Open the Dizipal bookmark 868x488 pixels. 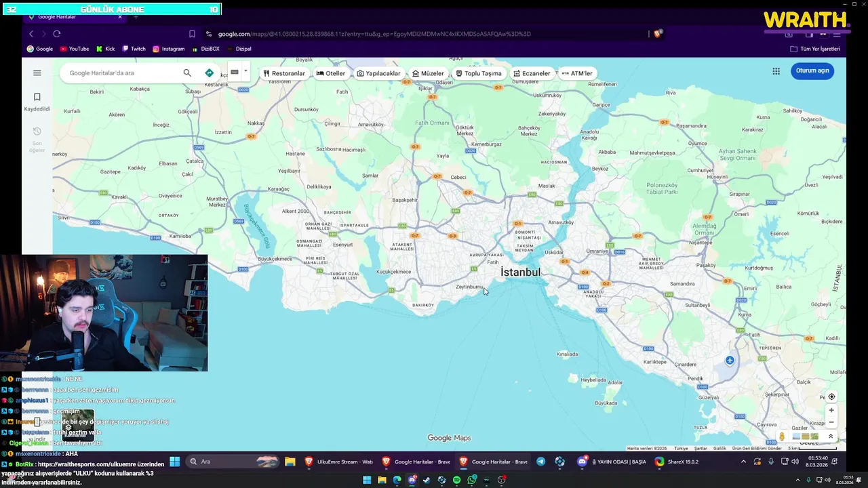(239, 49)
